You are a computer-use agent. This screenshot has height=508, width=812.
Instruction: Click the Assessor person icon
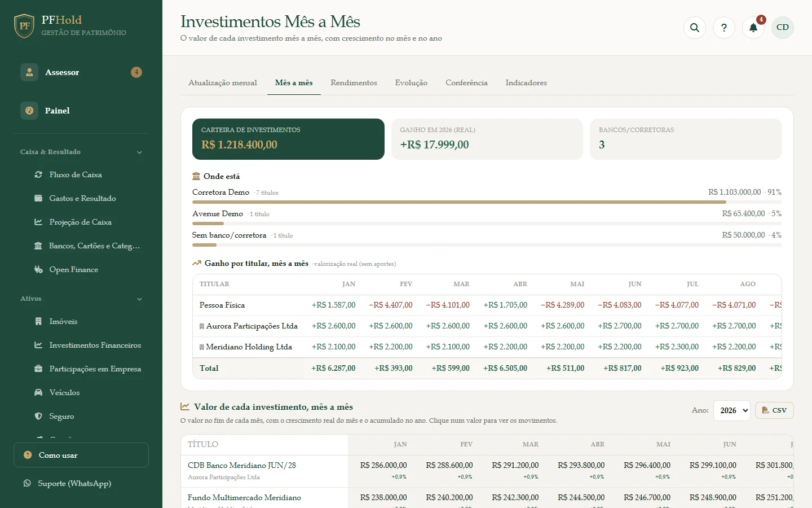coord(29,72)
